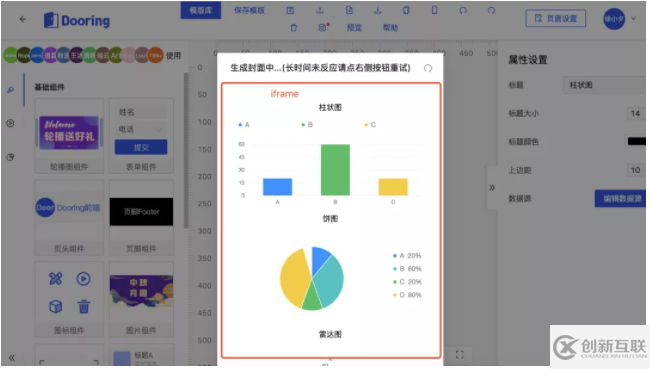Viewport: 650px width, 369px height.
Task: Open 页面设置 page settings
Action: (x=555, y=18)
